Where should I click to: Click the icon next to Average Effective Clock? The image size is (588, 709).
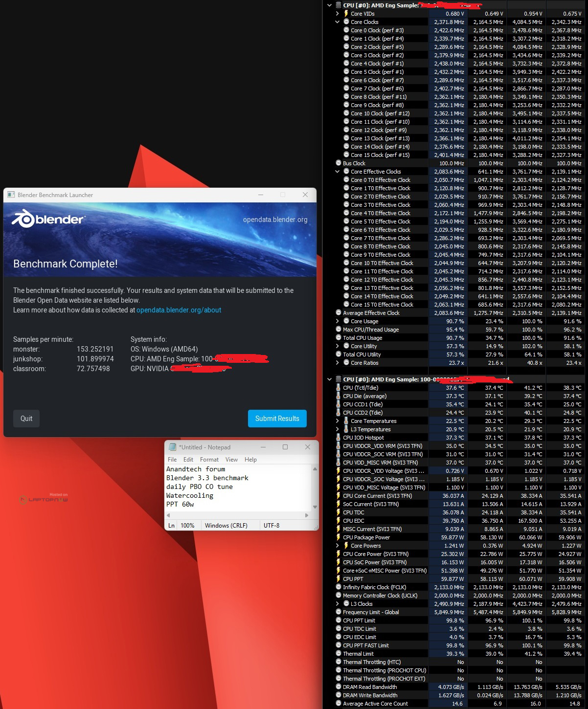click(x=338, y=313)
